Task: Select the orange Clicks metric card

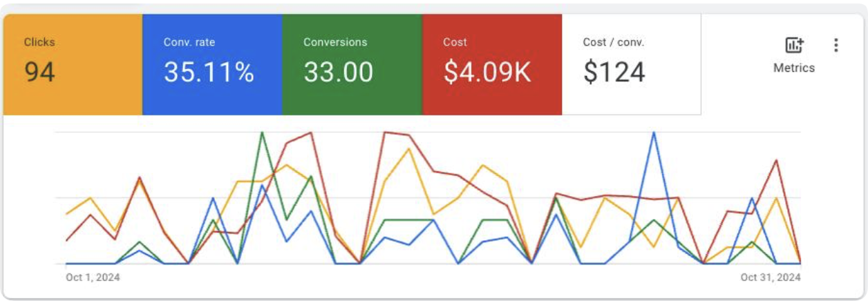Action: coord(73,64)
